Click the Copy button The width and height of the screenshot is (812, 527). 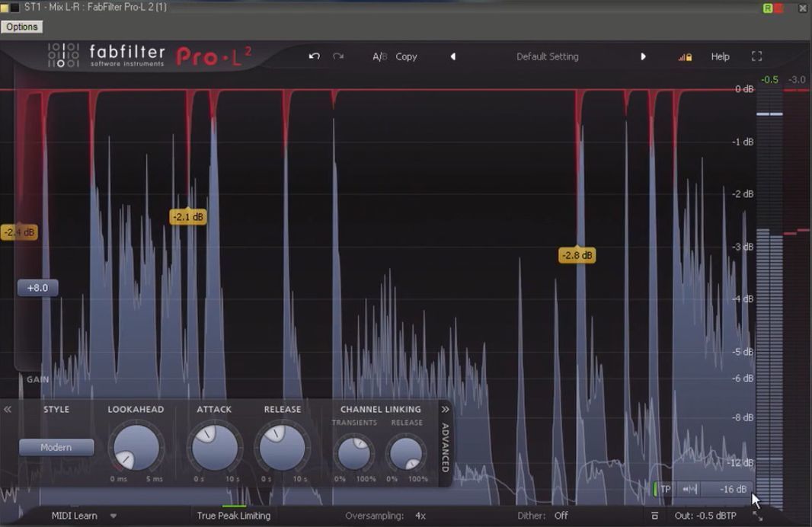[x=406, y=56]
